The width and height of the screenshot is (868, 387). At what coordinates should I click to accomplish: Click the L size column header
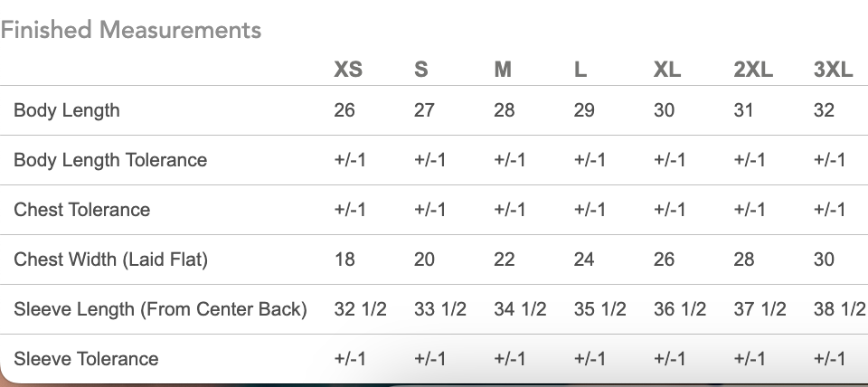(580, 70)
